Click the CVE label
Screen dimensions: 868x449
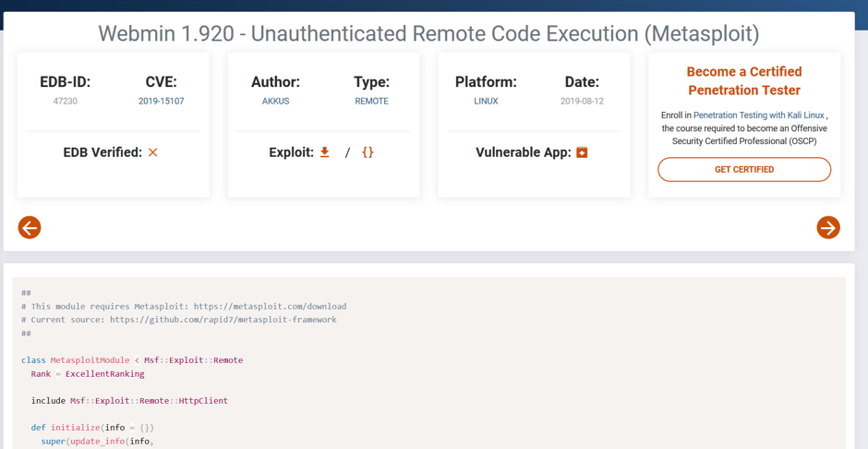(161, 82)
